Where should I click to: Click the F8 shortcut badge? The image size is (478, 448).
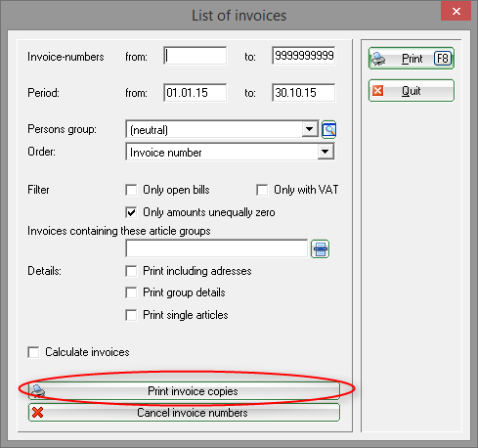tap(443, 59)
